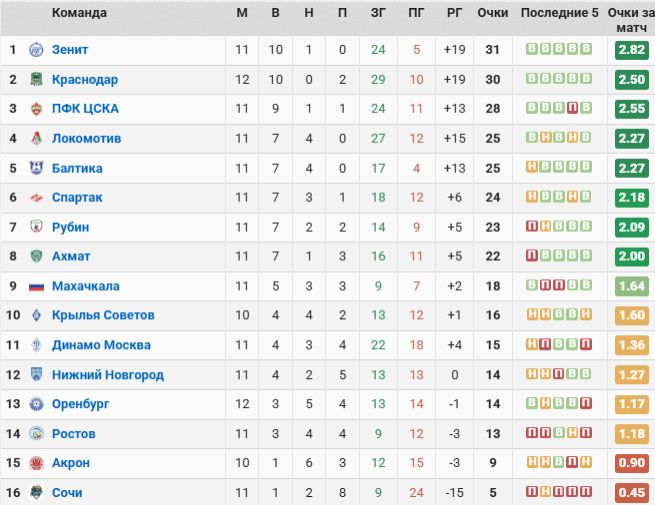
Task: Click the Sochi club crest icon
Action: click(x=36, y=492)
